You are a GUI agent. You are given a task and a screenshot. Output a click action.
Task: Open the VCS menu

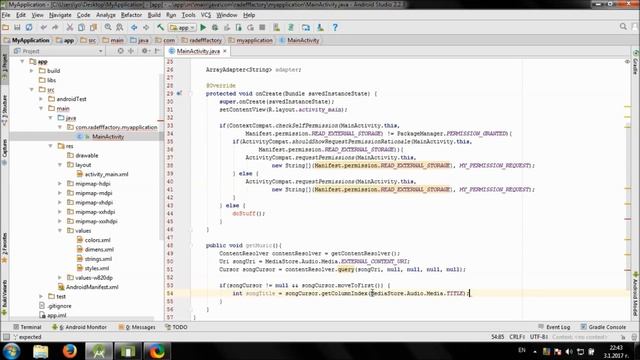click(x=206, y=15)
